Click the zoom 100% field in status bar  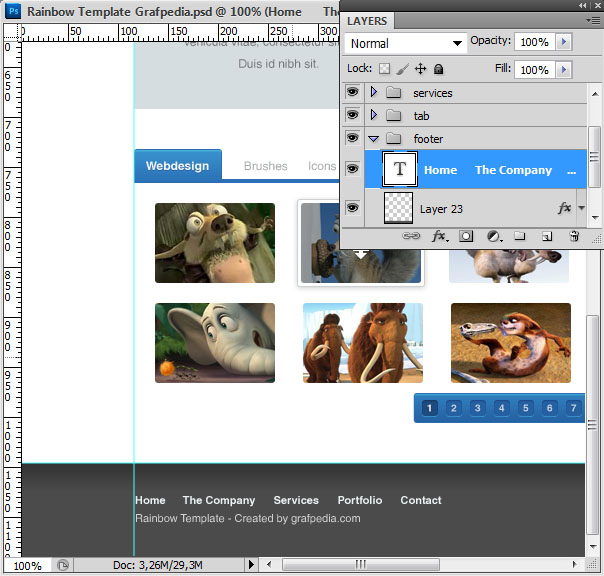pyautogui.click(x=27, y=566)
